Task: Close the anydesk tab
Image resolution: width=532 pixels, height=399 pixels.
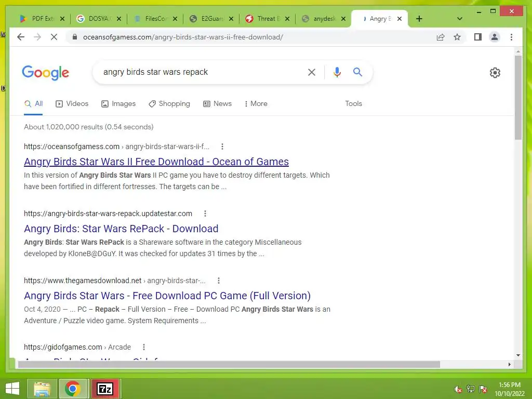Action: [343, 19]
